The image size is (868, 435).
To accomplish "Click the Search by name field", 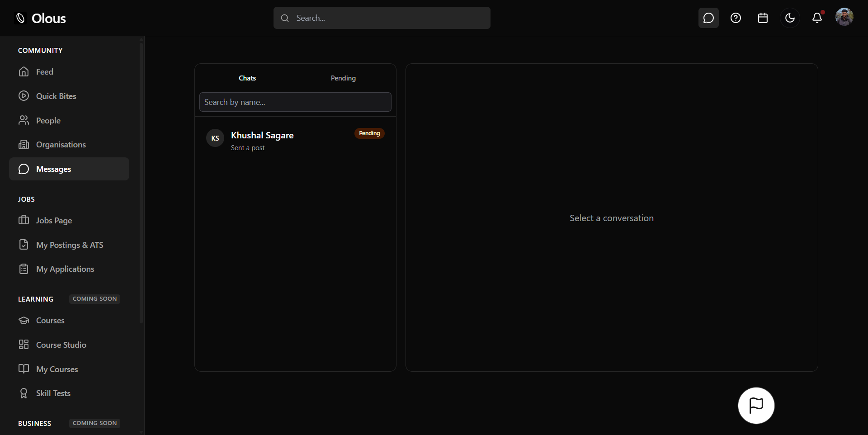I will pyautogui.click(x=295, y=102).
